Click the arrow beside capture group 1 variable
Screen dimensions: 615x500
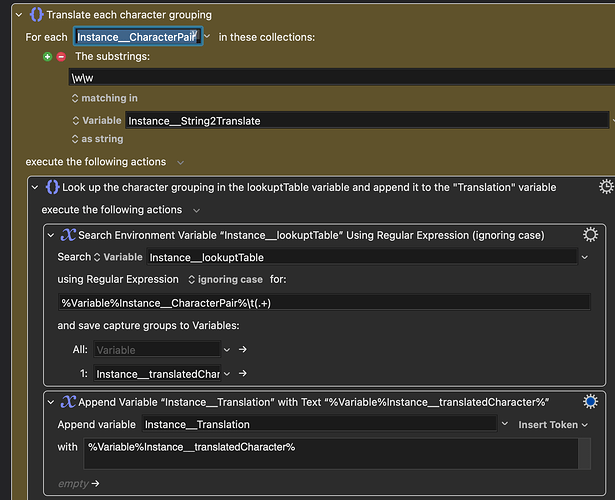click(243, 373)
